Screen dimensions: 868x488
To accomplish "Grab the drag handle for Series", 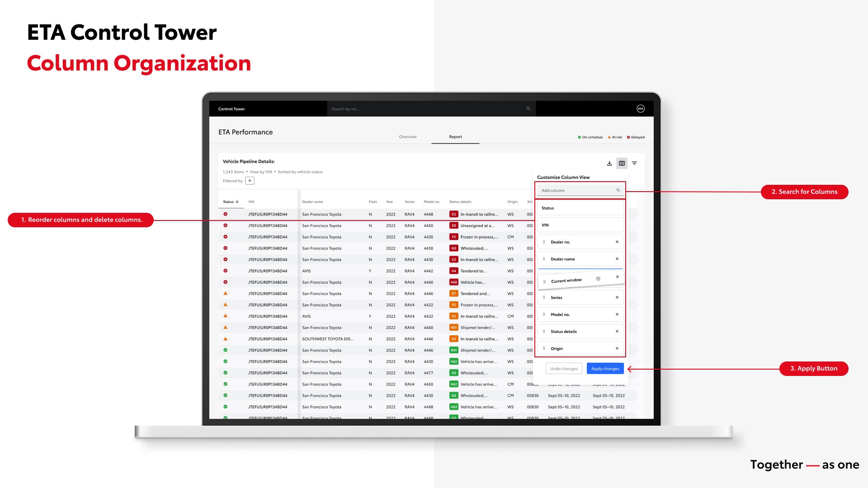I will pos(544,298).
